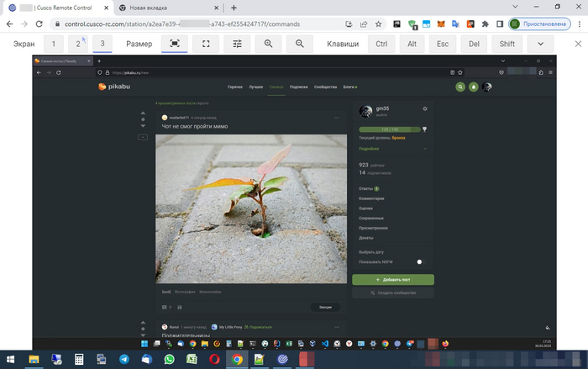Click the green Pikabu search icon
Screen dimensions: 588x369
click(460, 87)
